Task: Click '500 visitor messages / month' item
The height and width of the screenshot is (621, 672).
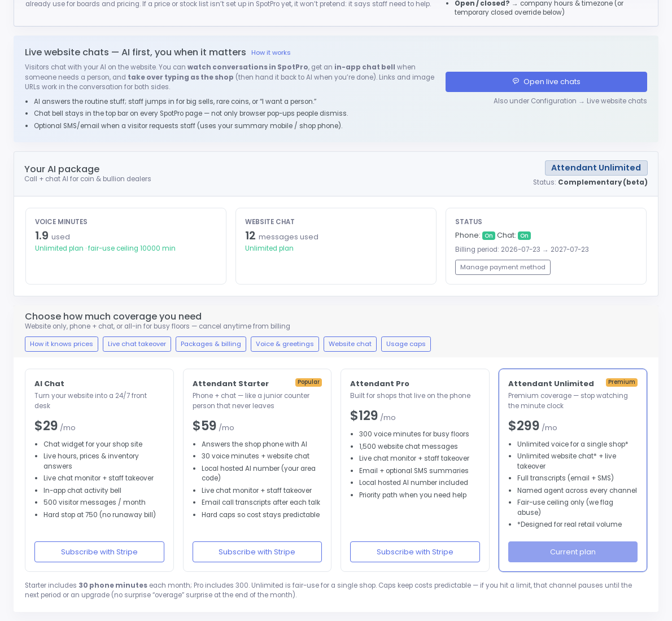Action: [x=94, y=502]
